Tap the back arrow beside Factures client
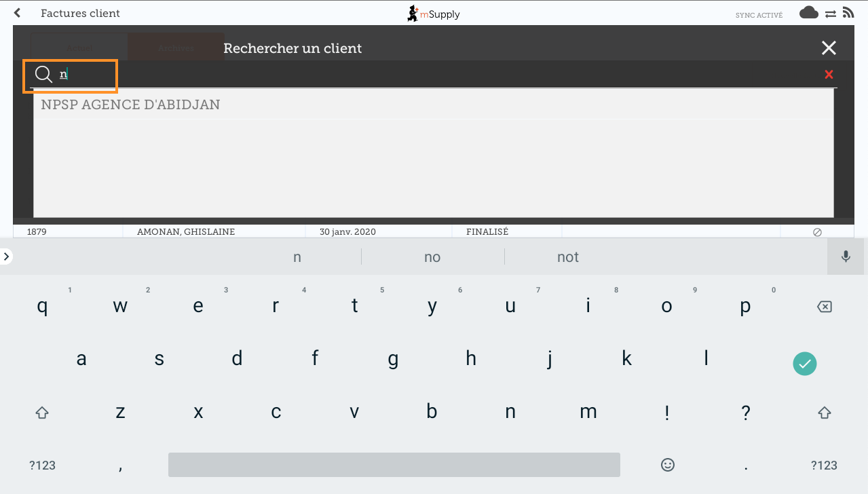Viewport: 868px width, 494px height. (18, 13)
